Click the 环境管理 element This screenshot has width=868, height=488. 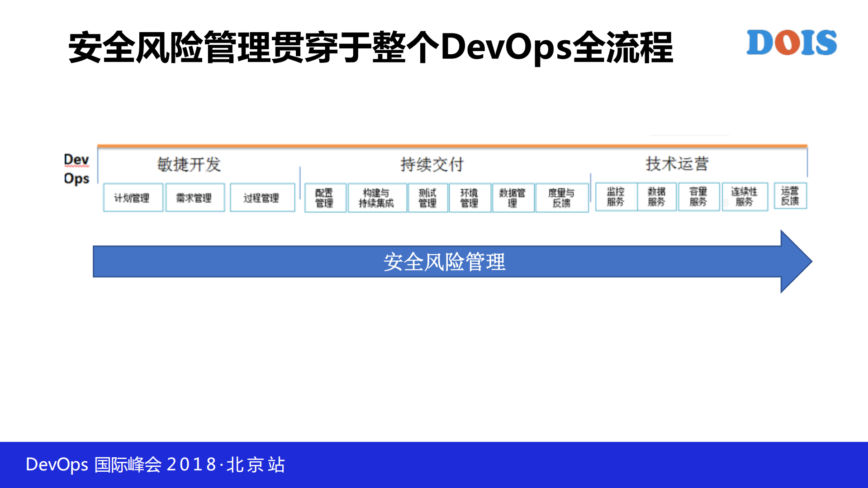tap(470, 197)
